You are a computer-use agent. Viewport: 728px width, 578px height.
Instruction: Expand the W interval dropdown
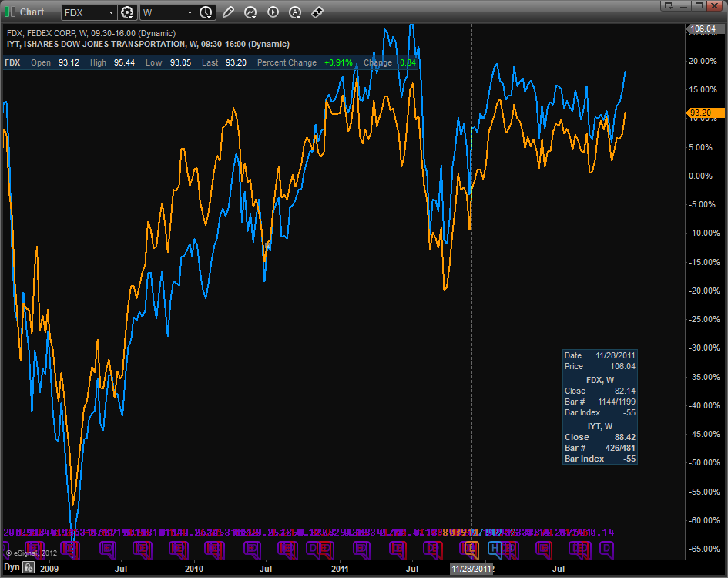[x=190, y=13]
